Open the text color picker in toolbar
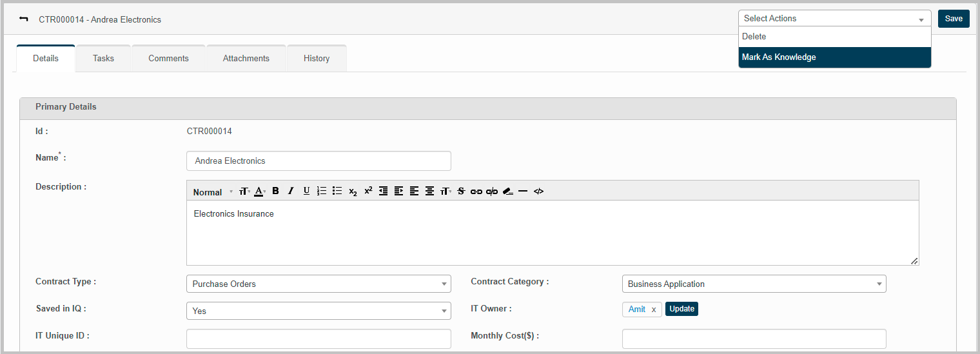 (x=259, y=191)
